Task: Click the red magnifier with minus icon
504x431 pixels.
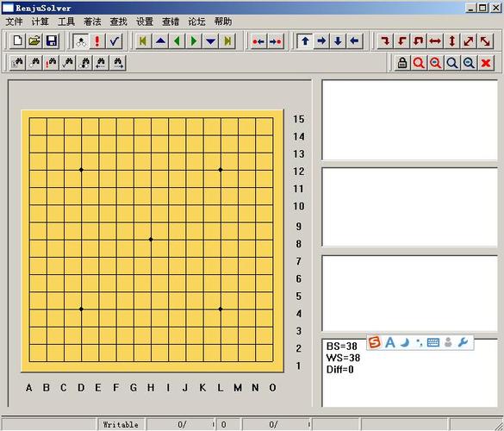Action: tap(436, 63)
